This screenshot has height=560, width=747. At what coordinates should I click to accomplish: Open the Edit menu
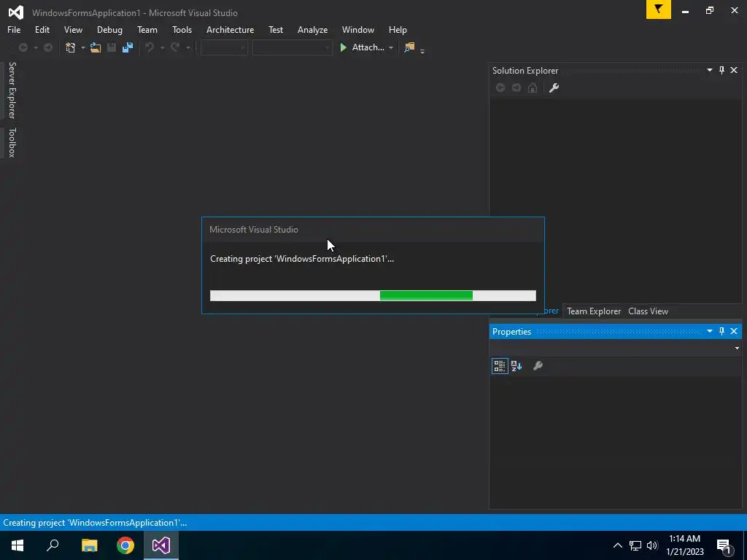(42, 29)
